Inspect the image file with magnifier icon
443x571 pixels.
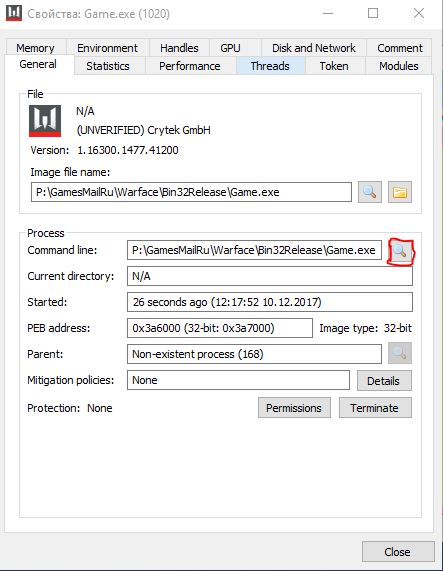tap(369, 192)
